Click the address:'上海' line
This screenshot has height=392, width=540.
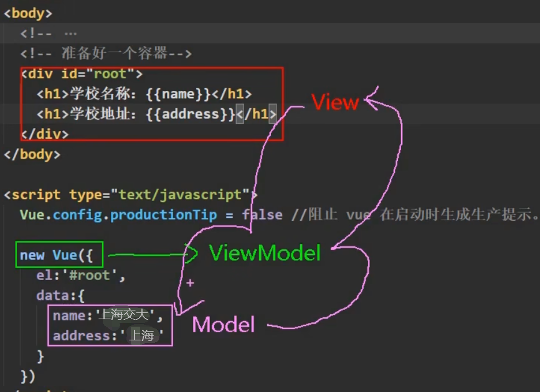[108, 335]
